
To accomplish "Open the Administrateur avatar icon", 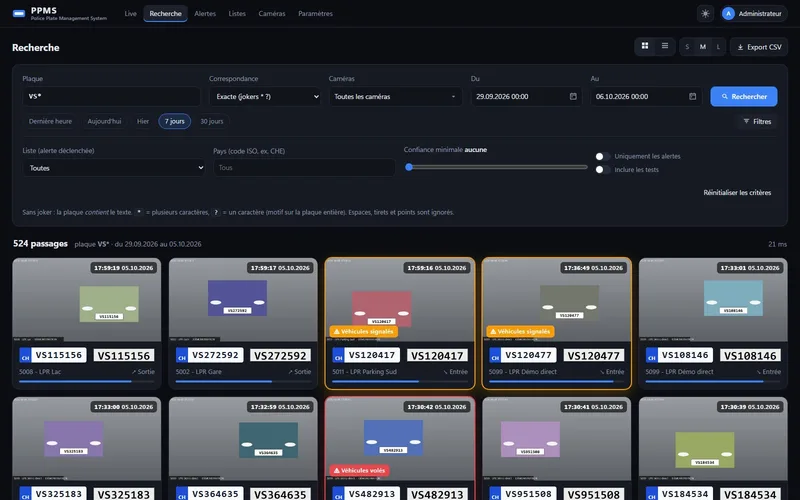I will (x=728, y=14).
